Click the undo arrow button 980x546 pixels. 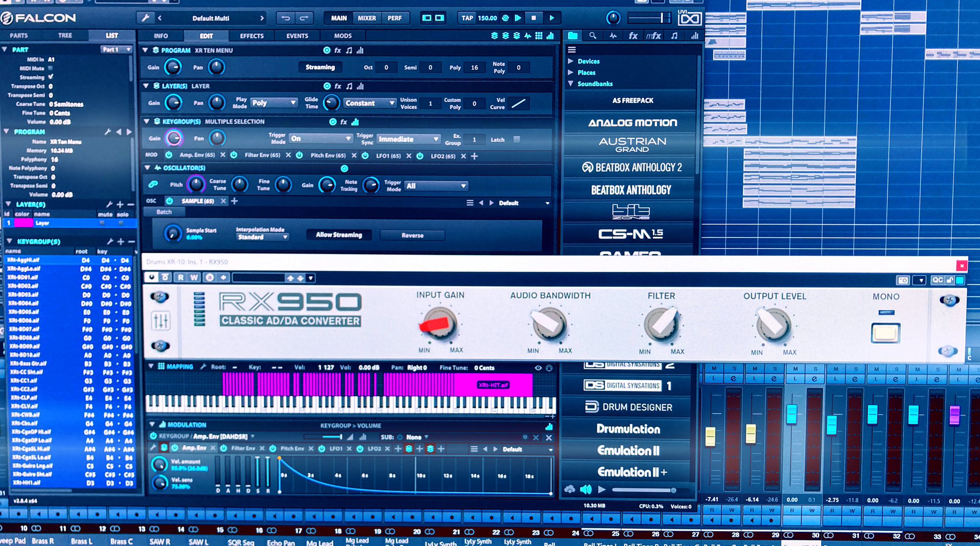[x=286, y=18]
